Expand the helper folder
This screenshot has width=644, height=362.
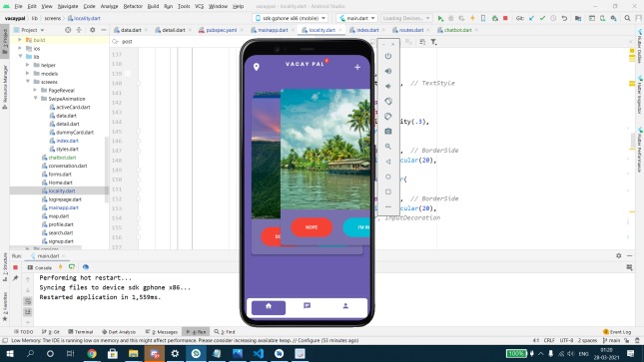pyautogui.click(x=28, y=65)
